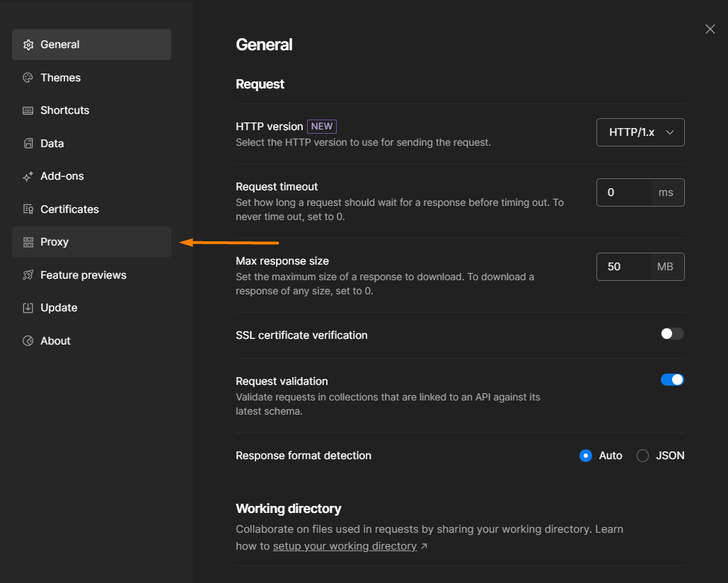Screen dimensions: 728x583
Task: Open Shortcuts via its keyboard icon
Action: 28,110
